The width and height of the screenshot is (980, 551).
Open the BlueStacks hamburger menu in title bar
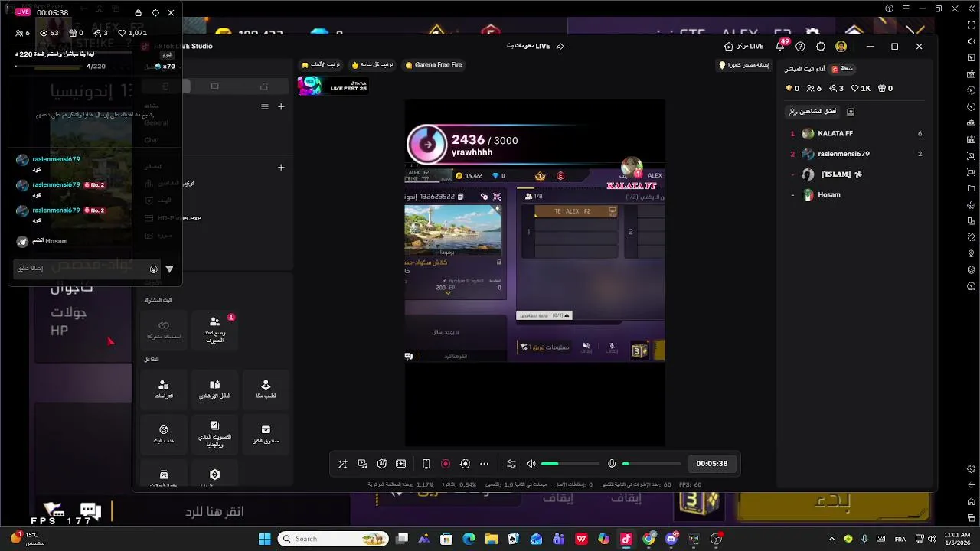click(906, 9)
